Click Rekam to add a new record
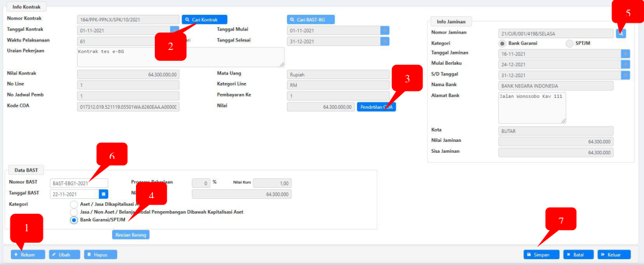This screenshot has width=644, height=265. coord(28,255)
